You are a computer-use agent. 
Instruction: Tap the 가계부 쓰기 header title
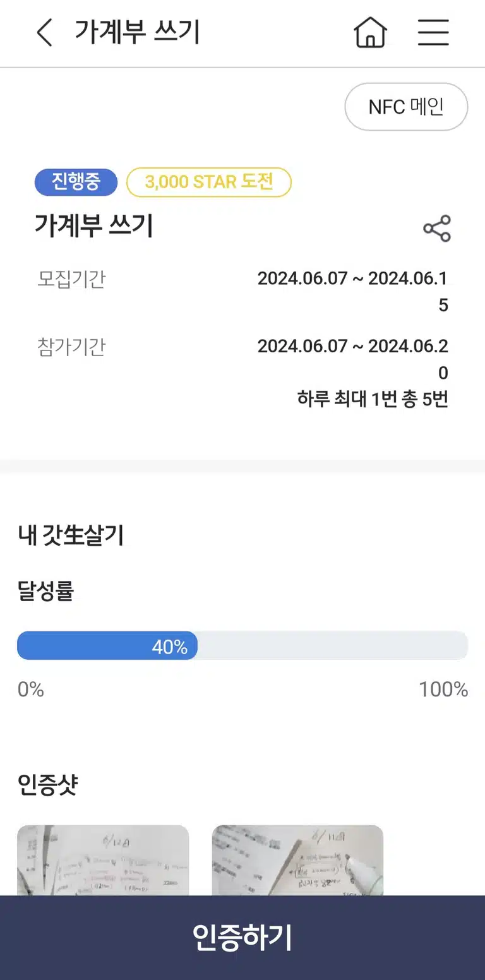[x=137, y=32]
